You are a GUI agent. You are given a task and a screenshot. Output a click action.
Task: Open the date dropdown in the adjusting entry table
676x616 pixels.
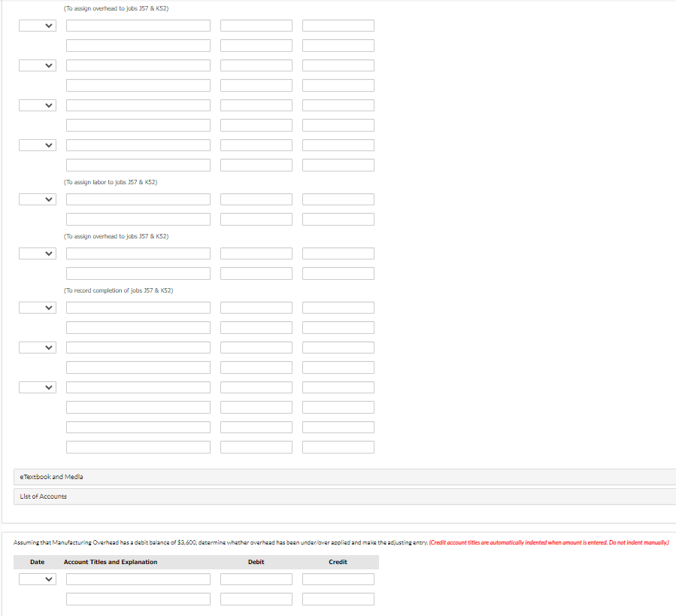(x=37, y=578)
